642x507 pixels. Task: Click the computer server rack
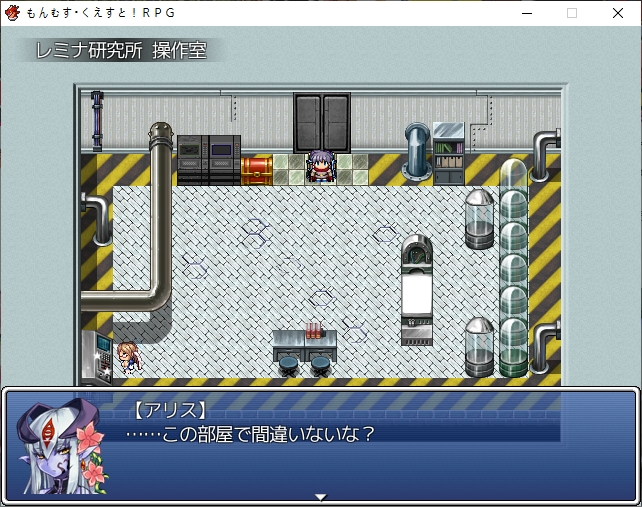pos(209,160)
